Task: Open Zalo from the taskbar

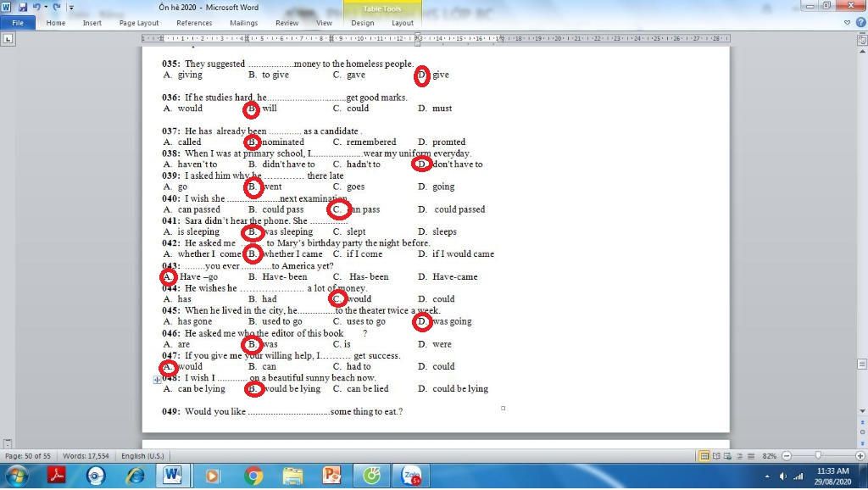Action: pyautogui.click(x=411, y=476)
